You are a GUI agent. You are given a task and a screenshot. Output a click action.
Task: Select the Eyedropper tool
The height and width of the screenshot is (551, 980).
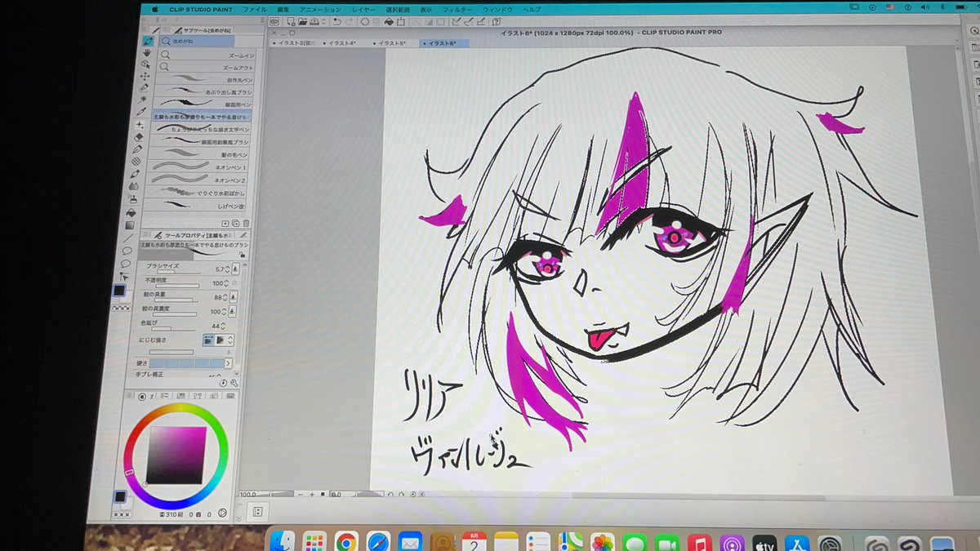pos(143,112)
